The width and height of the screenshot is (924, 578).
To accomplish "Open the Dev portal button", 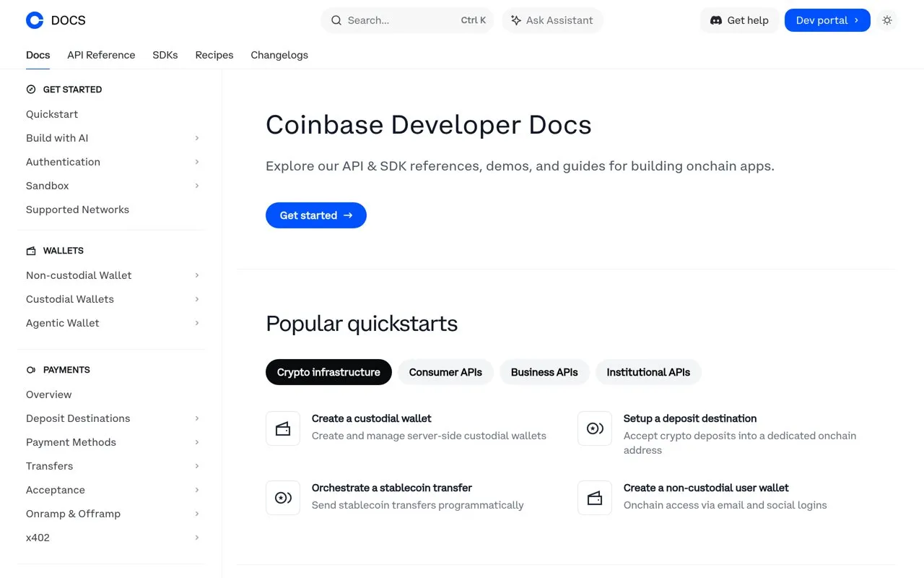I will 827,20.
